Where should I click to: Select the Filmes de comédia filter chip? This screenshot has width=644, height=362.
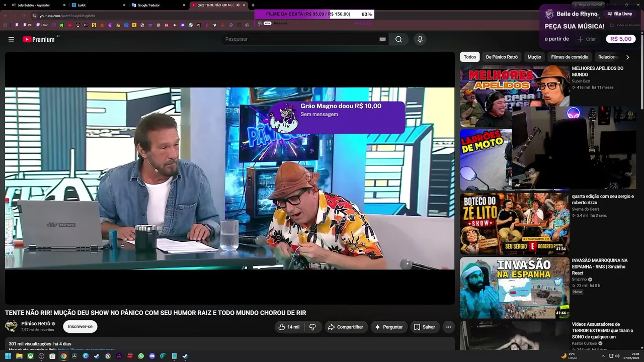570,57
